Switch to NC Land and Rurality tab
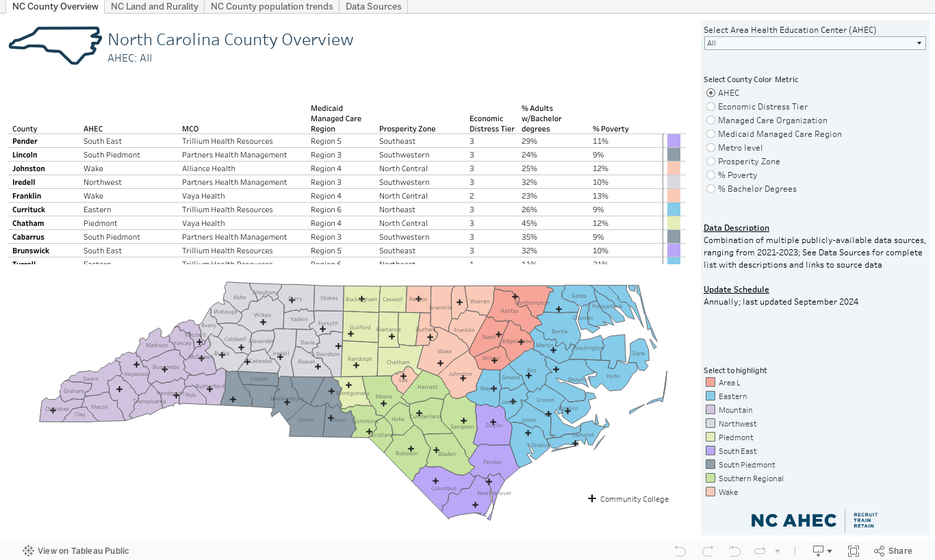This screenshot has width=935, height=560. pos(155,7)
